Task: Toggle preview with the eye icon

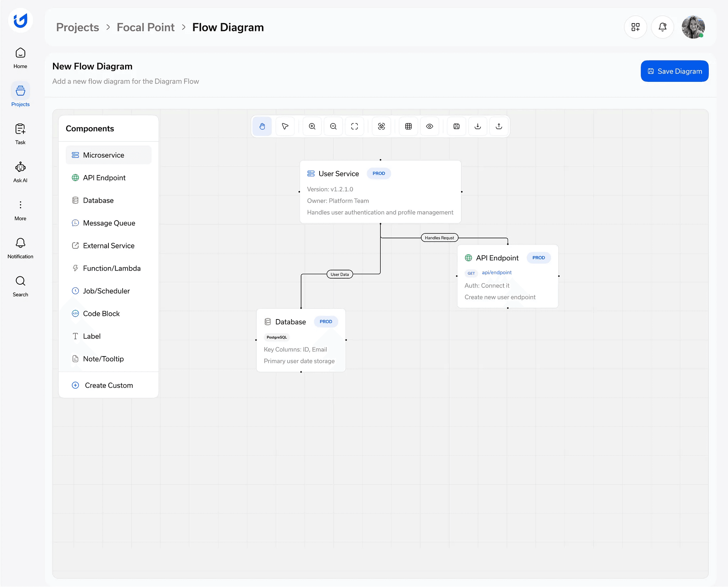Action: [430, 126]
